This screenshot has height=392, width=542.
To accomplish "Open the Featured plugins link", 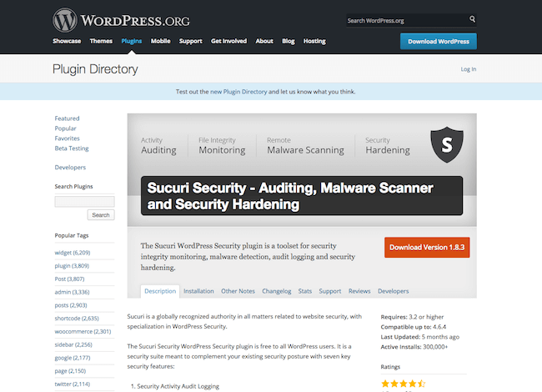I will point(67,118).
